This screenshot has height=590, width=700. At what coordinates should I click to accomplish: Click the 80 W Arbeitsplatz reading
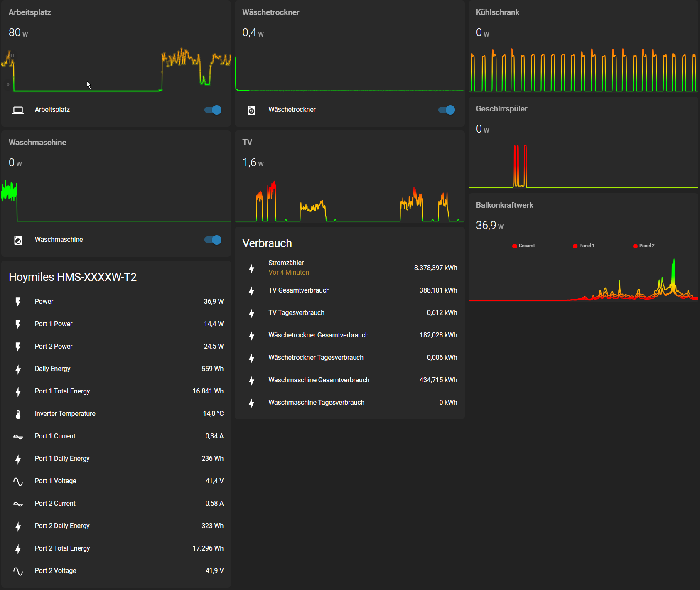click(x=18, y=33)
